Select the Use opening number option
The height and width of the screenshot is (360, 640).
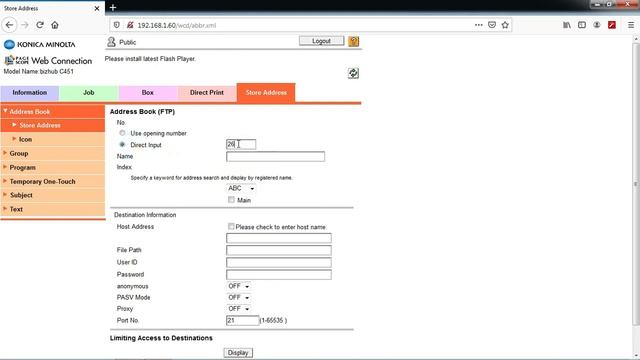[122, 133]
